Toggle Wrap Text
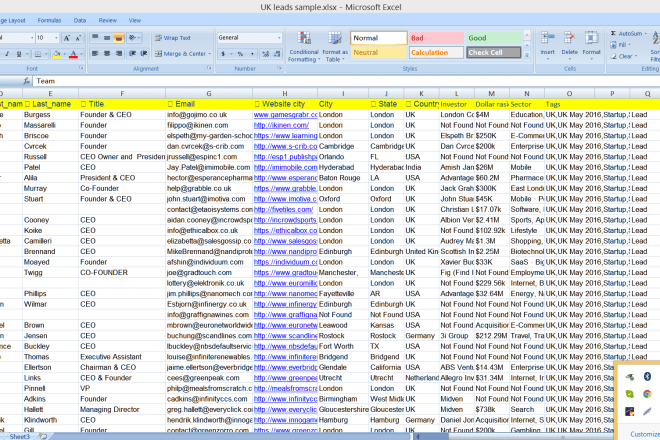This screenshot has height=440, width=660. [173, 38]
